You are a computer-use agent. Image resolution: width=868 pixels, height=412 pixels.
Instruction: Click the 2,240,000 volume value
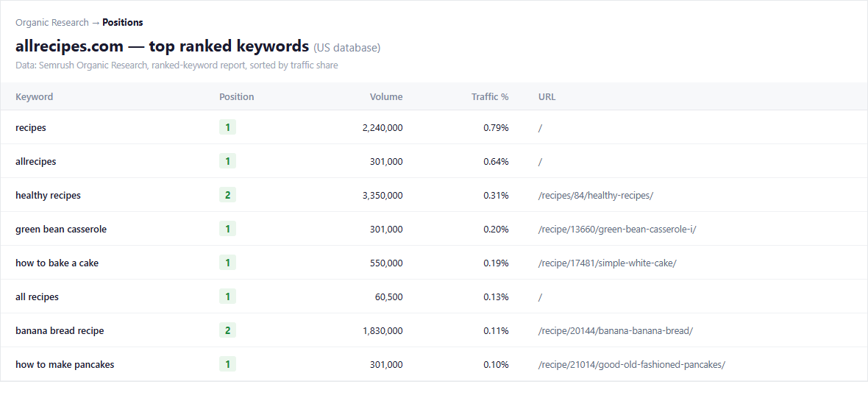point(383,128)
